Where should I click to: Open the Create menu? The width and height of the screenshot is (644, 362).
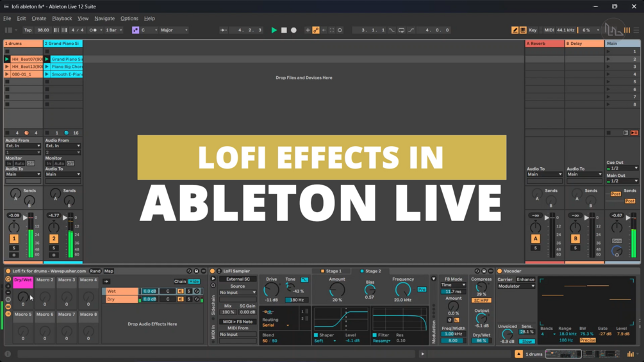pos(38,19)
